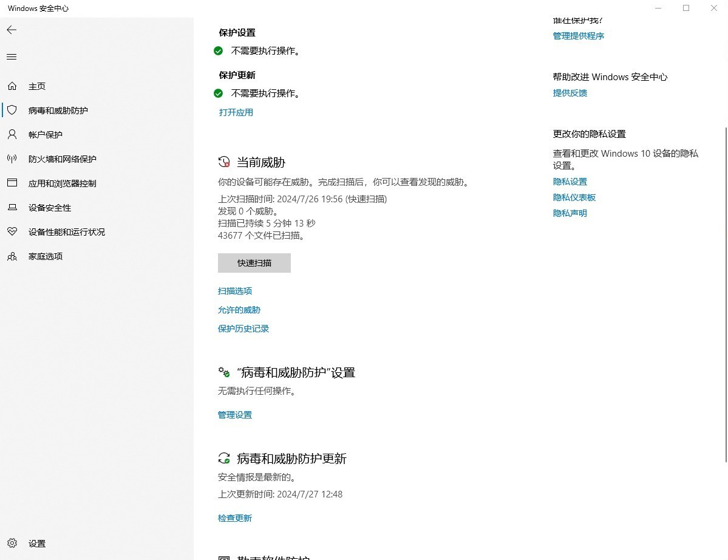
Task: Click green checkmark under 保护设置
Action: click(x=218, y=50)
